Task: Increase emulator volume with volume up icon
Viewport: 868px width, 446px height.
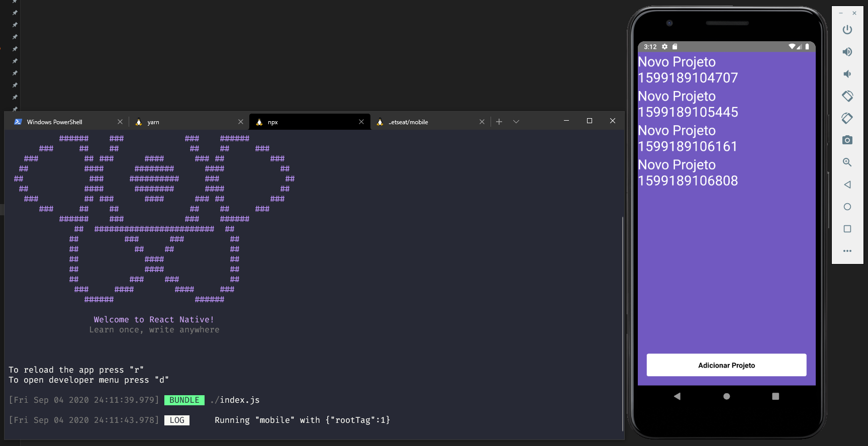Action: (847, 52)
